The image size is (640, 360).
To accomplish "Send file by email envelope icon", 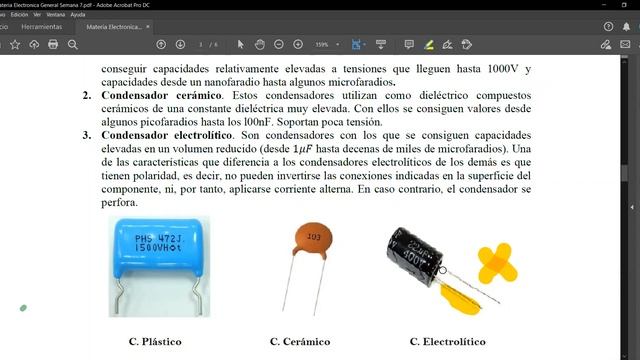I will (625, 44).
